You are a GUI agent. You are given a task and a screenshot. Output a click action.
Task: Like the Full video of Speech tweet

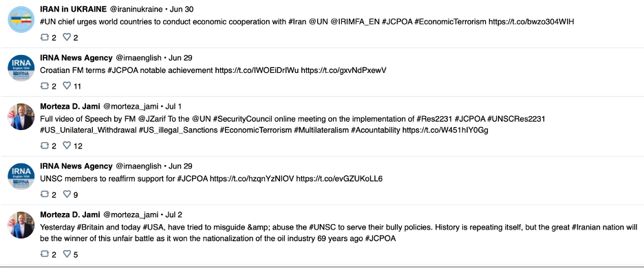67,146
